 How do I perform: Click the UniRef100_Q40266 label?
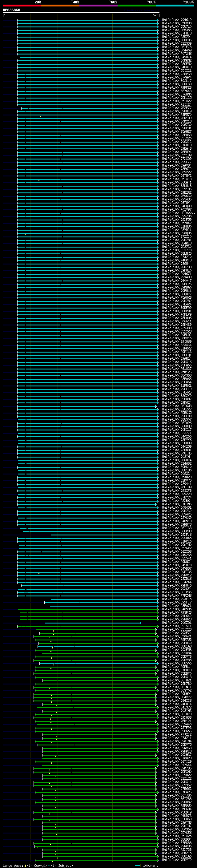(x=177, y=437)
